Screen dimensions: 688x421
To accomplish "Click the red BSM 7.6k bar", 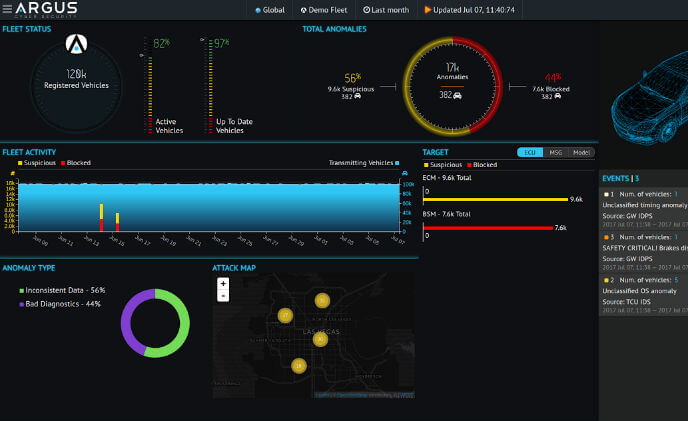I will (x=488, y=228).
